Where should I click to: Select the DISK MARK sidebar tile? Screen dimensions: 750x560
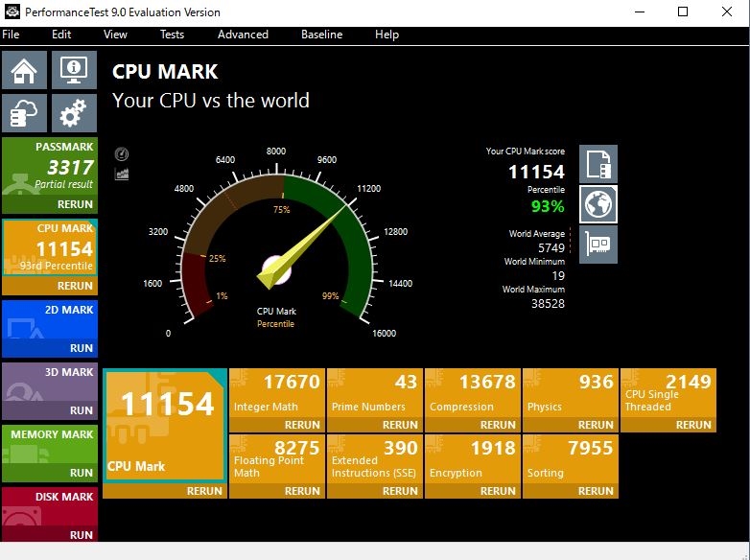(50, 507)
